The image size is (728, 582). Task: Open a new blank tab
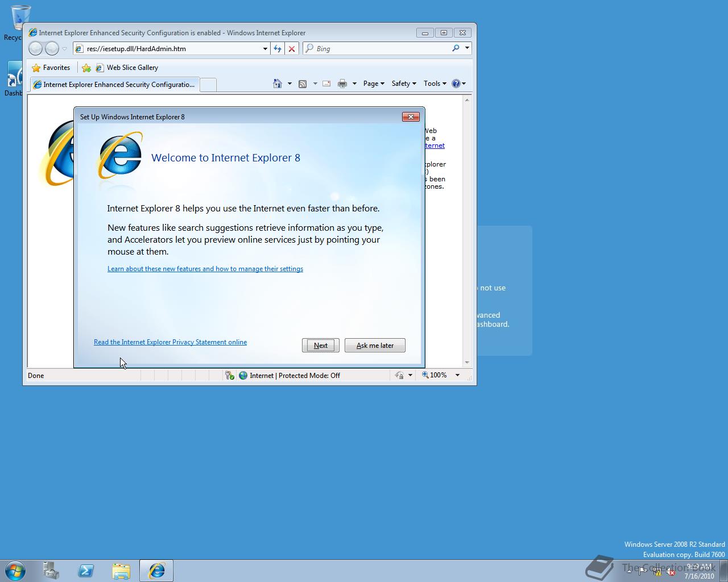pos(208,85)
